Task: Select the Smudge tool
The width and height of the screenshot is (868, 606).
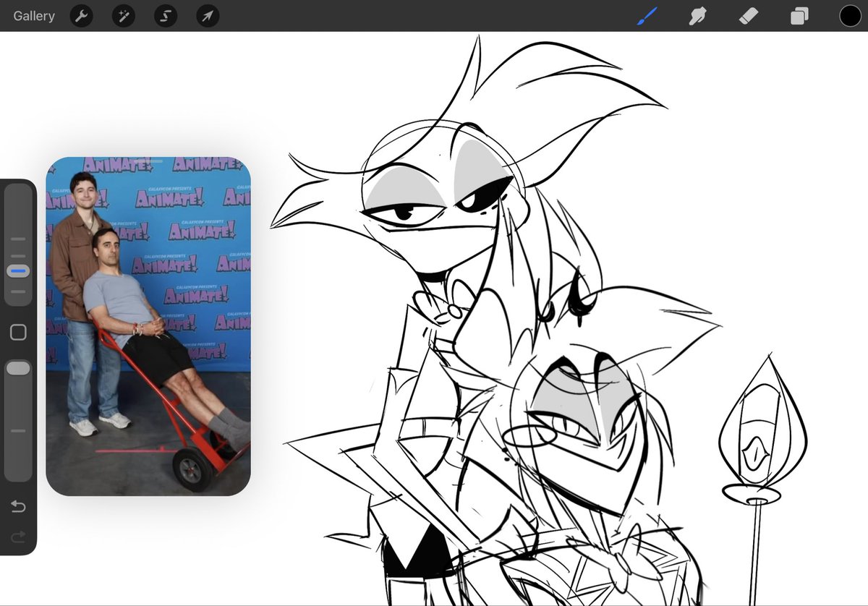Action: (698, 16)
